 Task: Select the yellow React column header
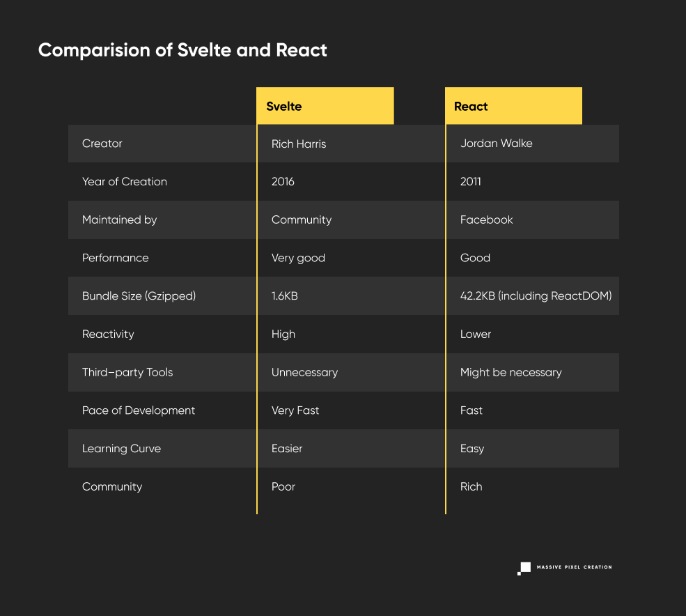(x=513, y=105)
